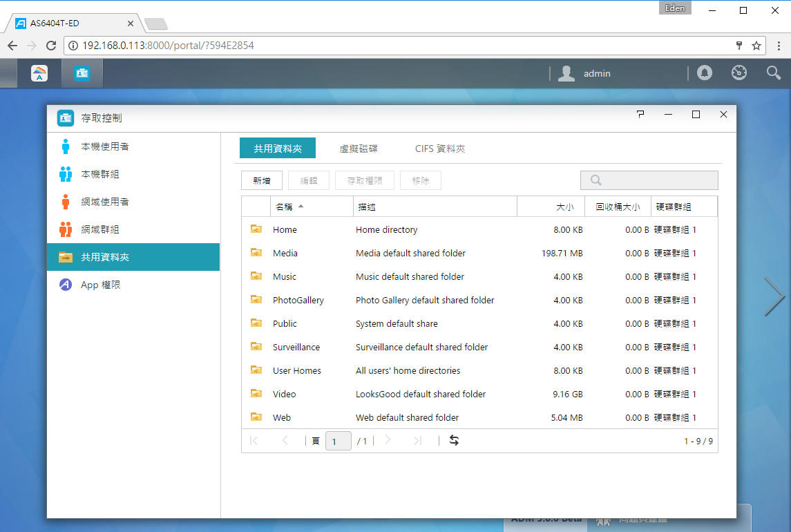Open the ADM desktop home icon
Image resolution: width=791 pixels, height=532 pixels.
[39, 74]
